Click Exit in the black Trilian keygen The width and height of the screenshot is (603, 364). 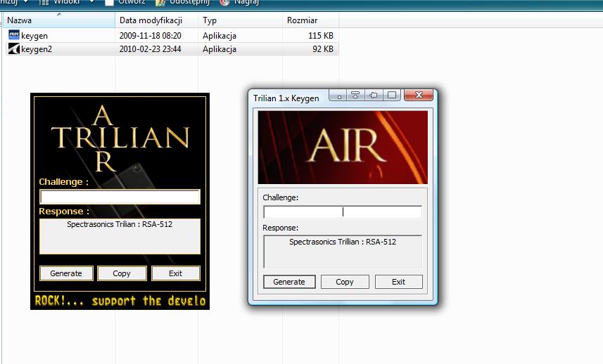[x=175, y=273]
